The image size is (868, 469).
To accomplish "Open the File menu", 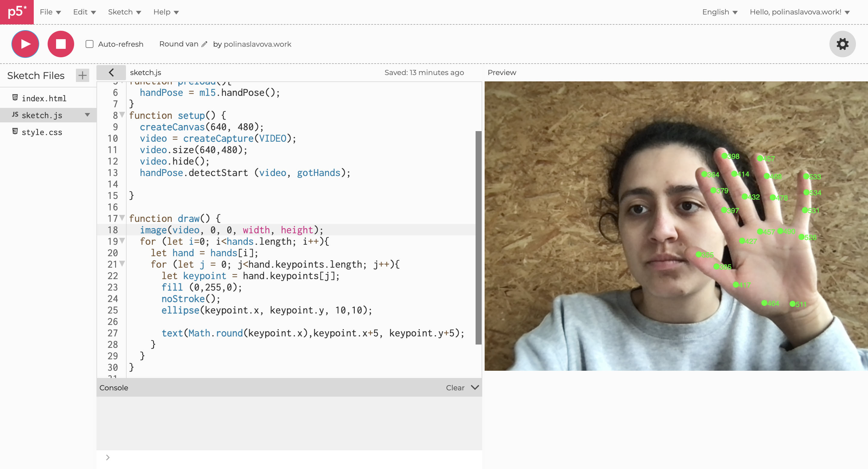I will (x=50, y=12).
